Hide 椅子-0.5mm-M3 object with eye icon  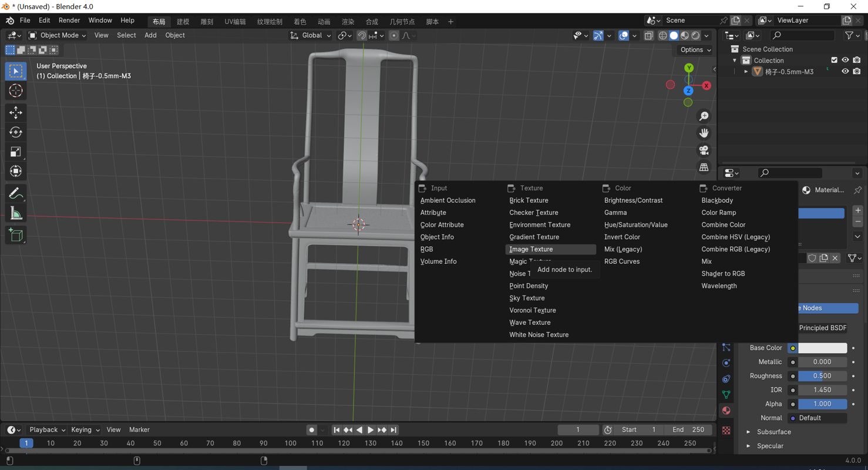pos(845,72)
